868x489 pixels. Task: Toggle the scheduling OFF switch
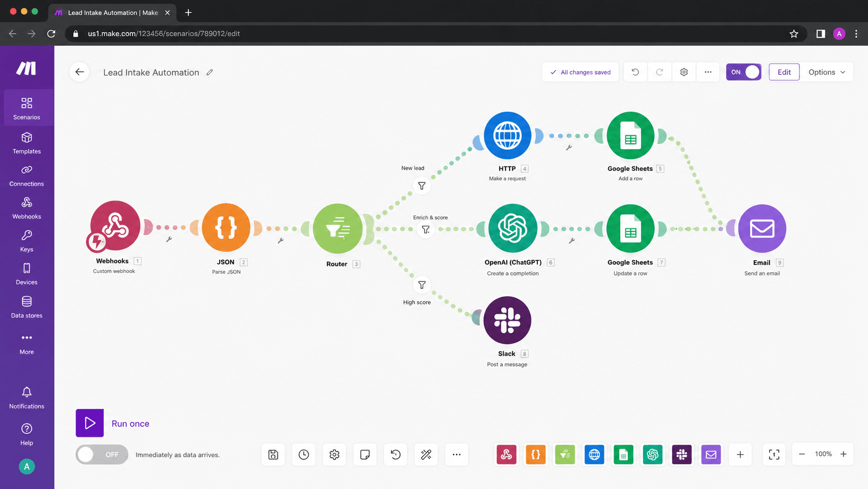(102, 454)
